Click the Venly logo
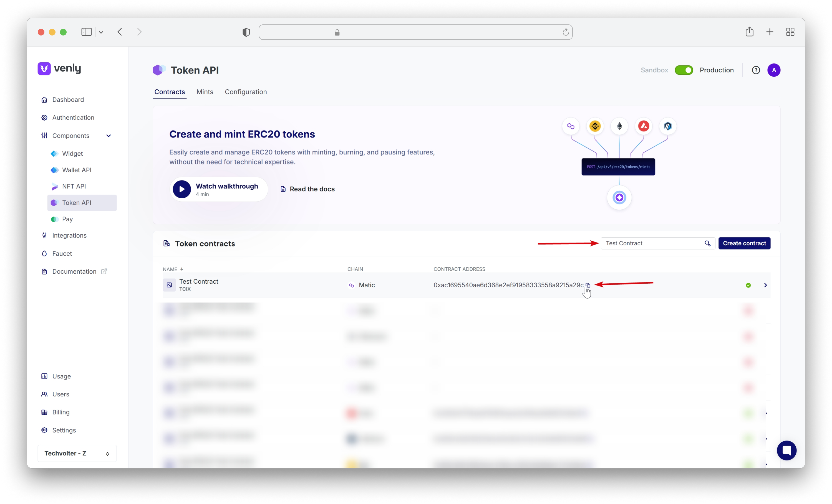 tap(59, 68)
